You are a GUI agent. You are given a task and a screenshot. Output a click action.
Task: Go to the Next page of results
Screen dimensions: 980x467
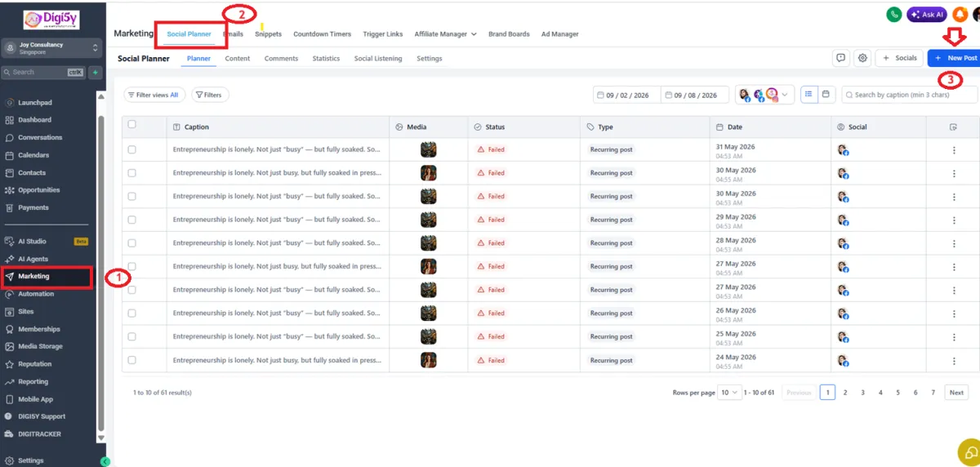point(956,393)
